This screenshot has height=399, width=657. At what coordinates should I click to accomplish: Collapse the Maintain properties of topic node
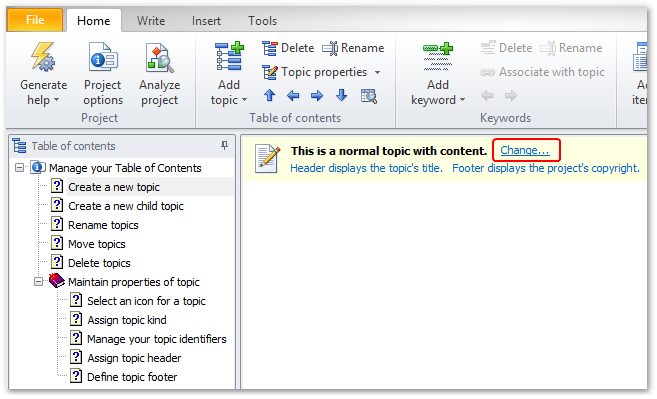(39, 282)
